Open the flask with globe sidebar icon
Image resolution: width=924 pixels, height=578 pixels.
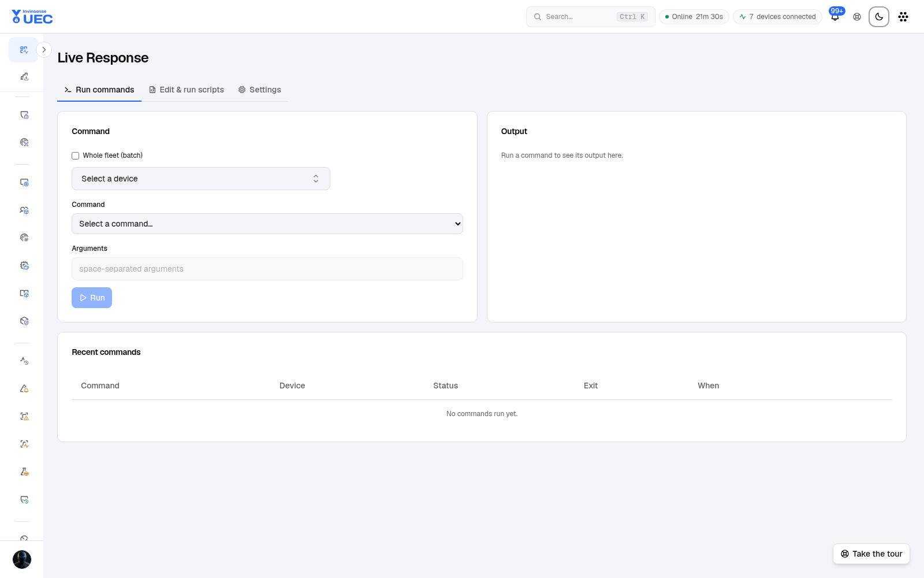tap(24, 472)
